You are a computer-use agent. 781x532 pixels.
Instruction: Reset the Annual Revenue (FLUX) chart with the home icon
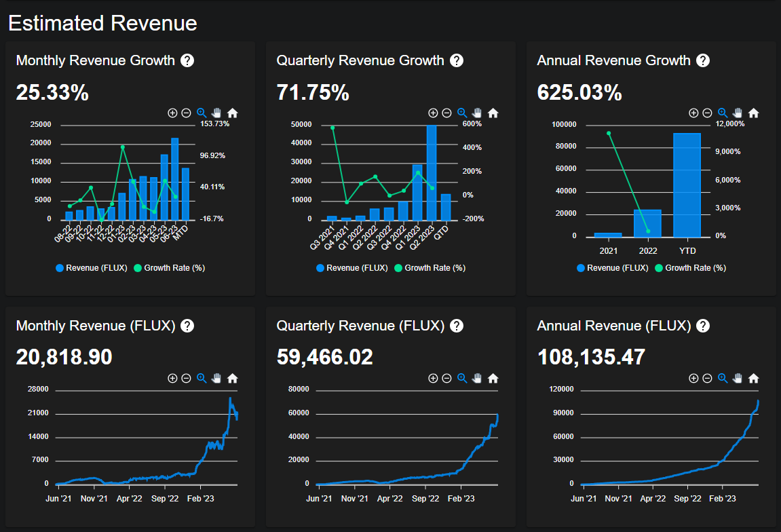754,379
